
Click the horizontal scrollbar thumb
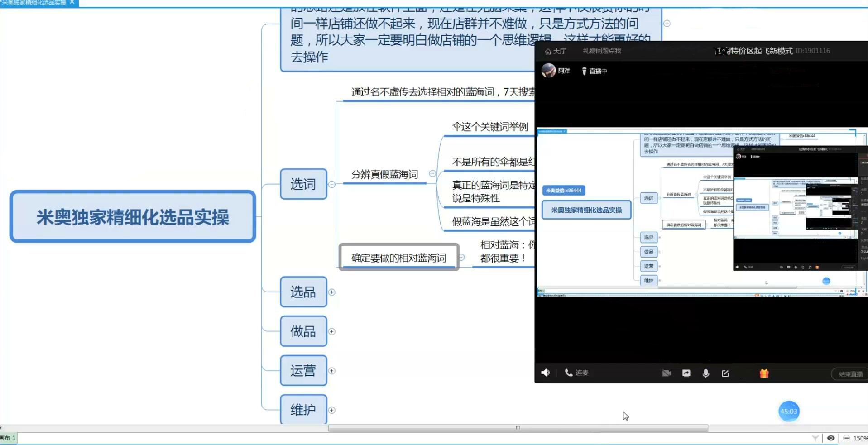point(518,428)
